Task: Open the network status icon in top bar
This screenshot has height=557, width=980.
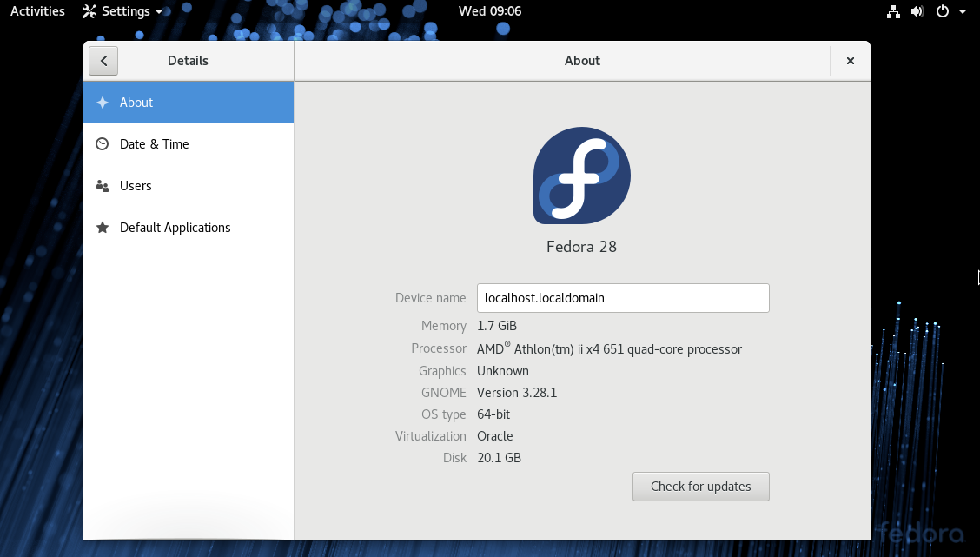Action: [894, 11]
